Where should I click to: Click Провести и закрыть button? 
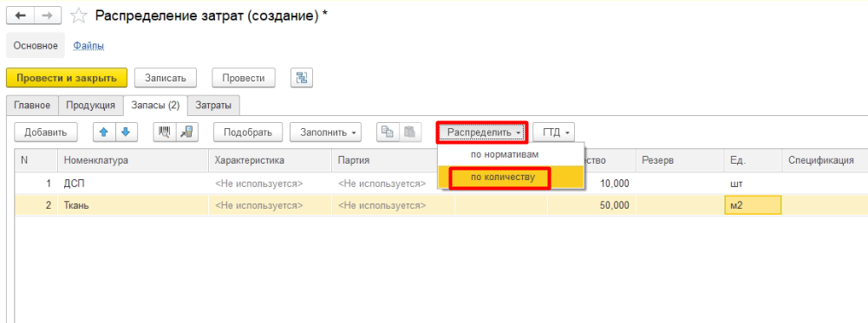pos(67,78)
